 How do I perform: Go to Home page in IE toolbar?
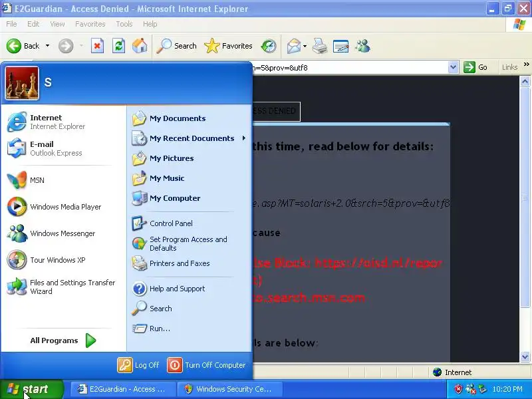pyautogui.click(x=140, y=46)
